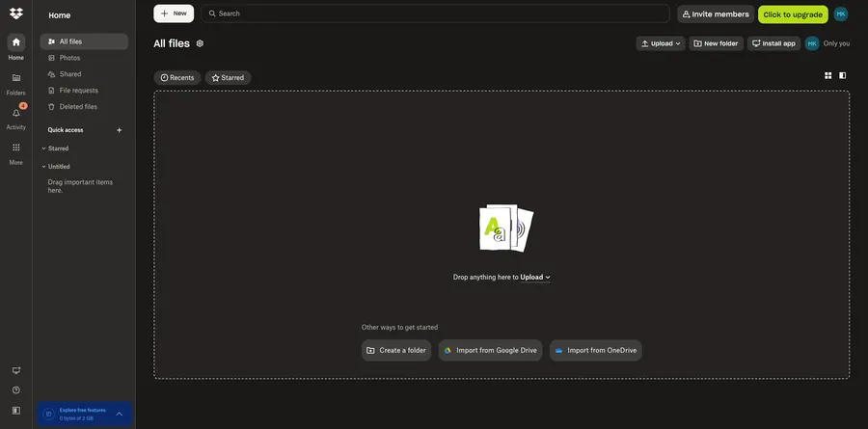Click the Invite members button
This screenshot has height=429, width=868.
coord(715,14)
